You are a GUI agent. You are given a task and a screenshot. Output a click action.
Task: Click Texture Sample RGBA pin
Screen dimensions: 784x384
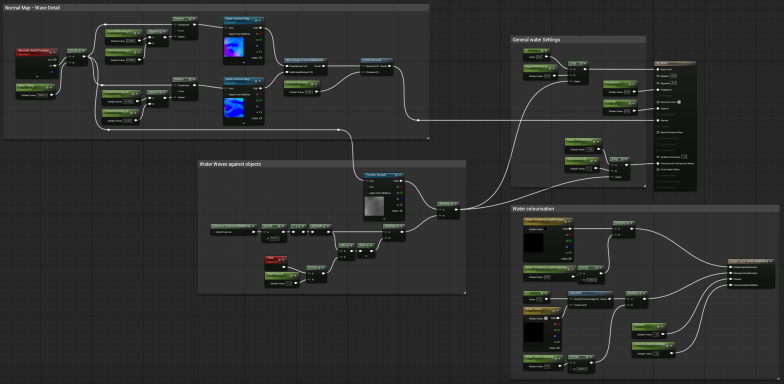[401, 210]
